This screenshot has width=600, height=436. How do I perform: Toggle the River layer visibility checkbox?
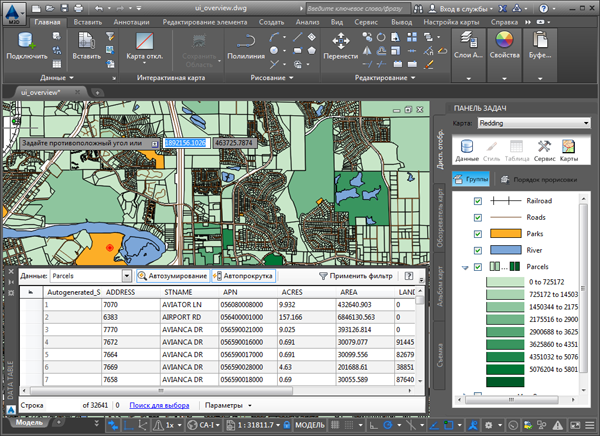click(x=478, y=250)
